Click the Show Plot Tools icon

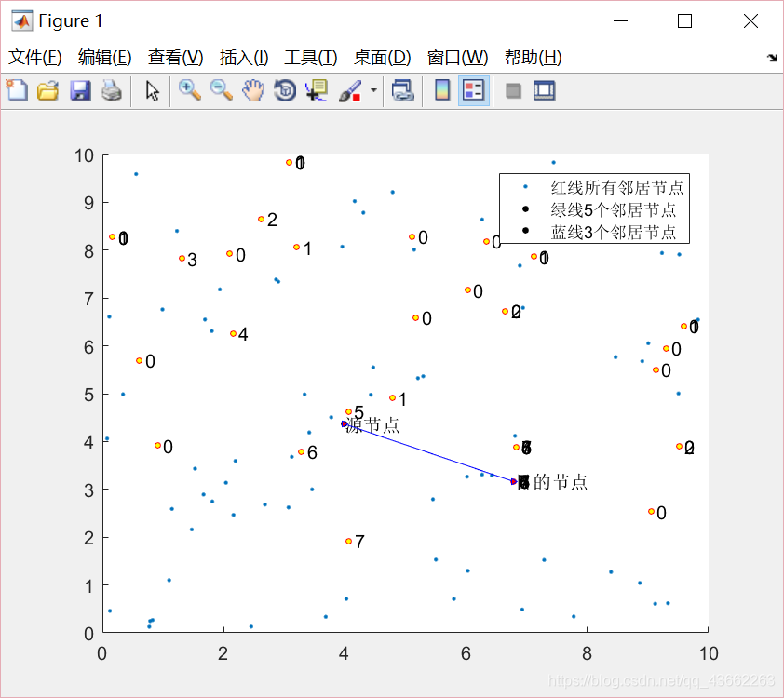[544, 91]
